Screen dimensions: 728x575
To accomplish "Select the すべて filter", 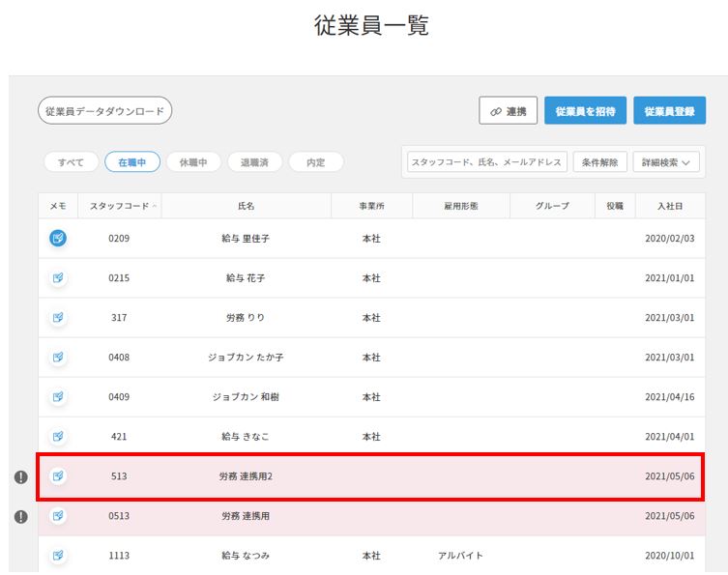I will [x=71, y=162].
